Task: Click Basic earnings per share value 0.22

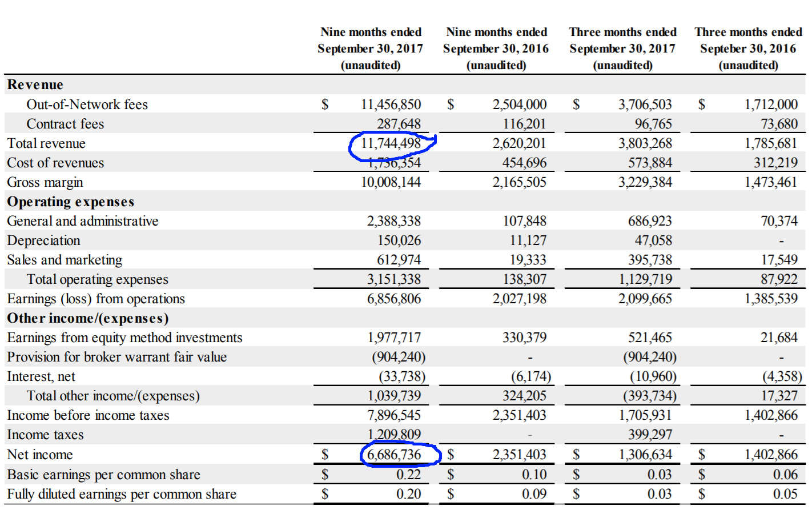Action: coord(409,475)
